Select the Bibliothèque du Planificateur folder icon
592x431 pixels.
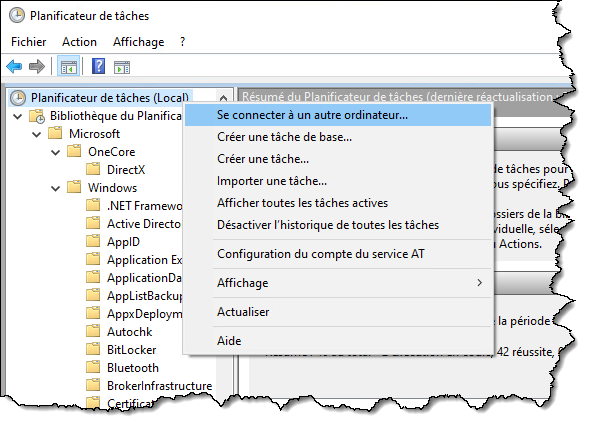tap(37, 116)
